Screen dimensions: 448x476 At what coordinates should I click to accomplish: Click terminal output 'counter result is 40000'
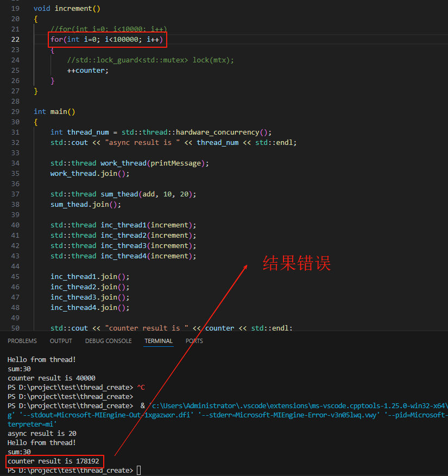(x=52, y=378)
